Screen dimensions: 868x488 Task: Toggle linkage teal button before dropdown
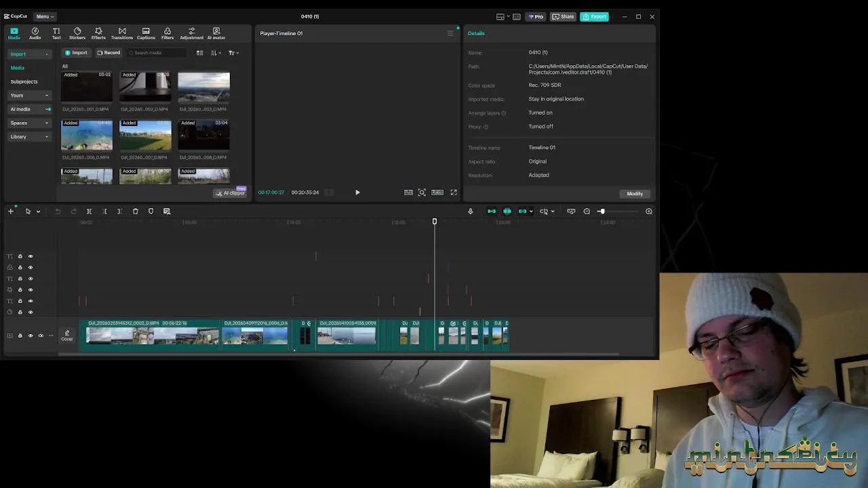[x=522, y=211]
